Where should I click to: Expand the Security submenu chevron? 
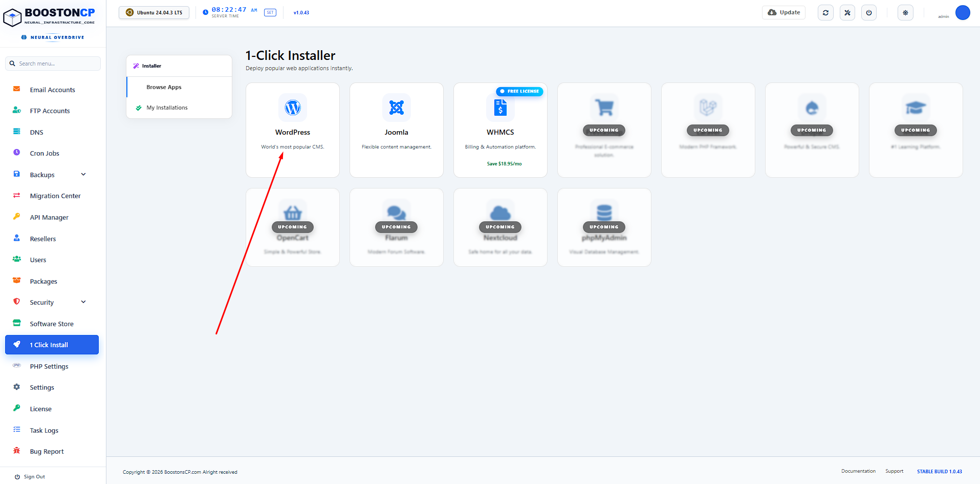pyautogui.click(x=83, y=302)
